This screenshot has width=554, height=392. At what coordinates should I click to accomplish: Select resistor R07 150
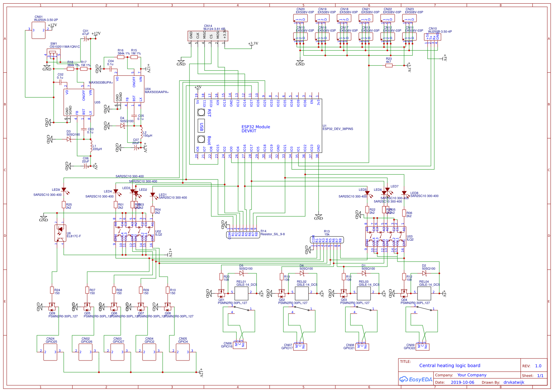click(x=87, y=290)
